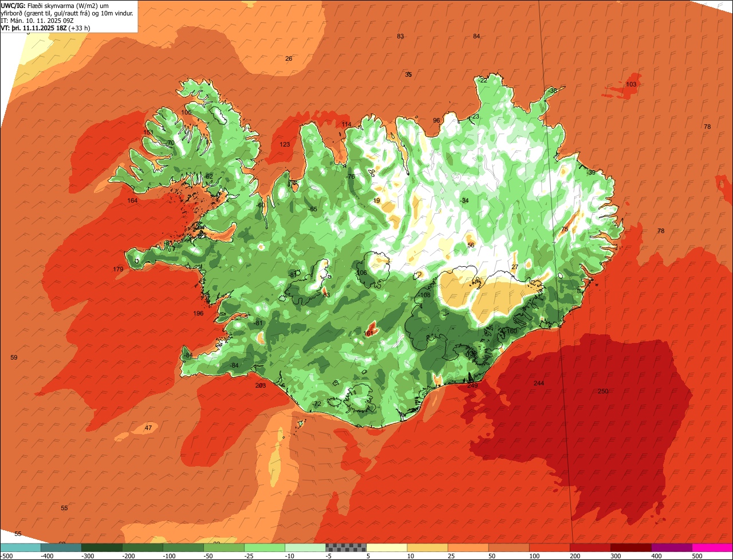Select the map value 123 in Húnaflói bay

(285, 144)
